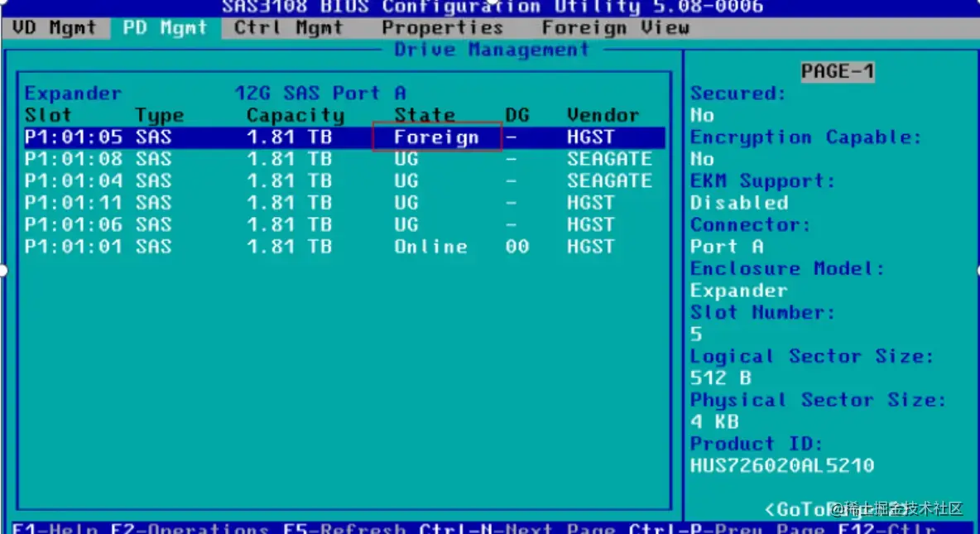Click the HGST vendor of P1:01:11
980x534 pixels.
[590, 203]
